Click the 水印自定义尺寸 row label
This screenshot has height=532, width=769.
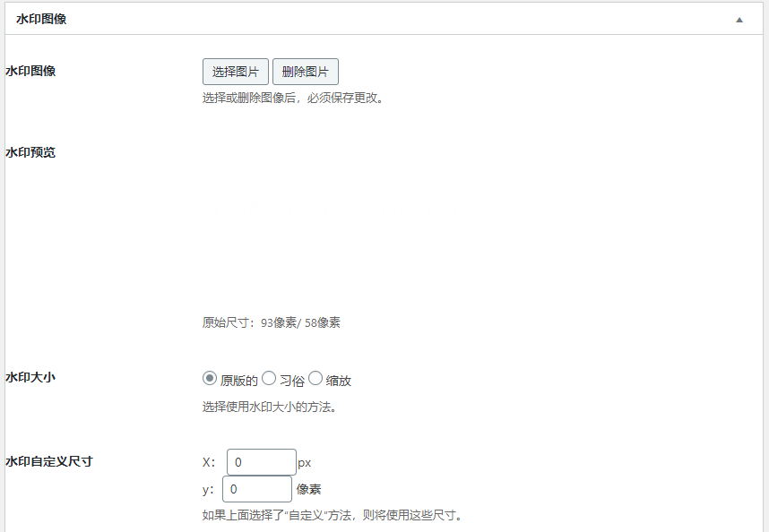coord(49,462)
